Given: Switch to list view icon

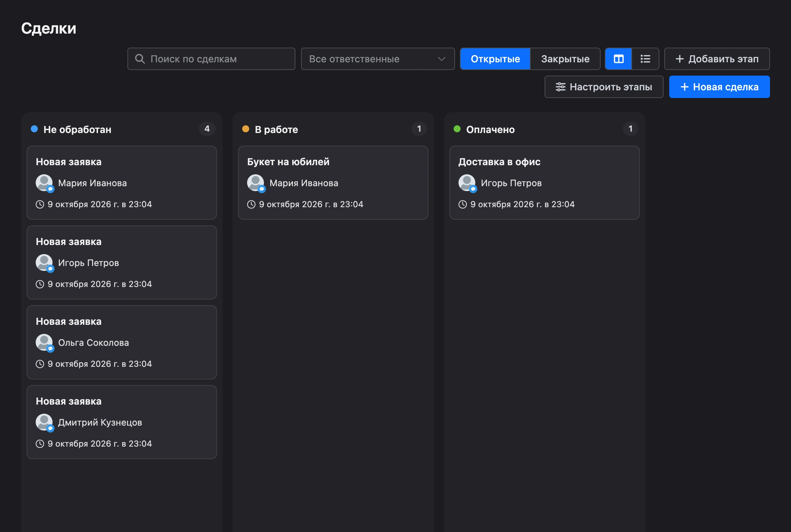Looking at the screenshot, I should [645, 59].
